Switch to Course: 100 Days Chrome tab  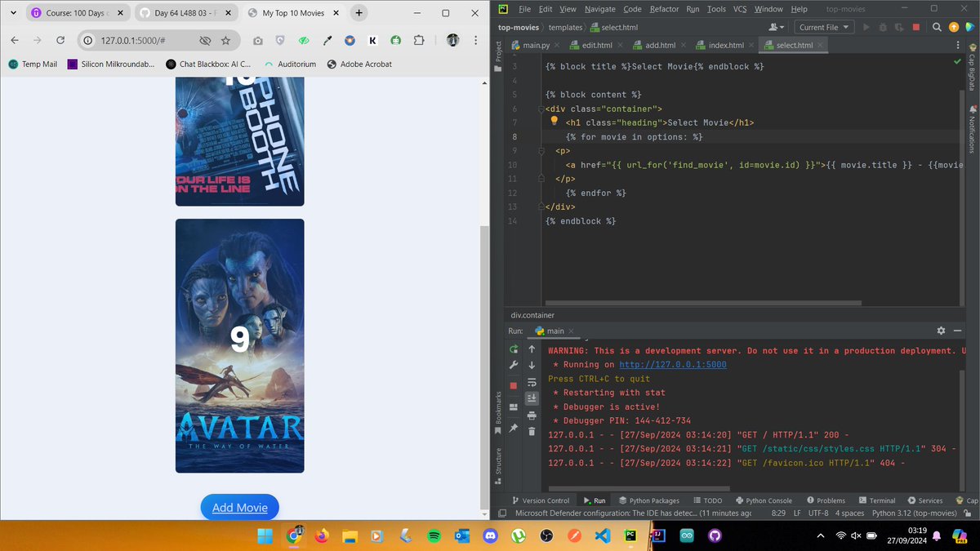click(x=75, y=13)
